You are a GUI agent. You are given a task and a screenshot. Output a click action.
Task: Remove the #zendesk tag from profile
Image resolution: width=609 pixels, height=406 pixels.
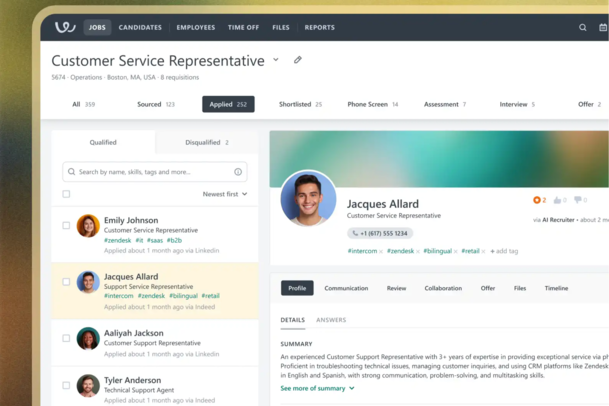tap(418, 251)
